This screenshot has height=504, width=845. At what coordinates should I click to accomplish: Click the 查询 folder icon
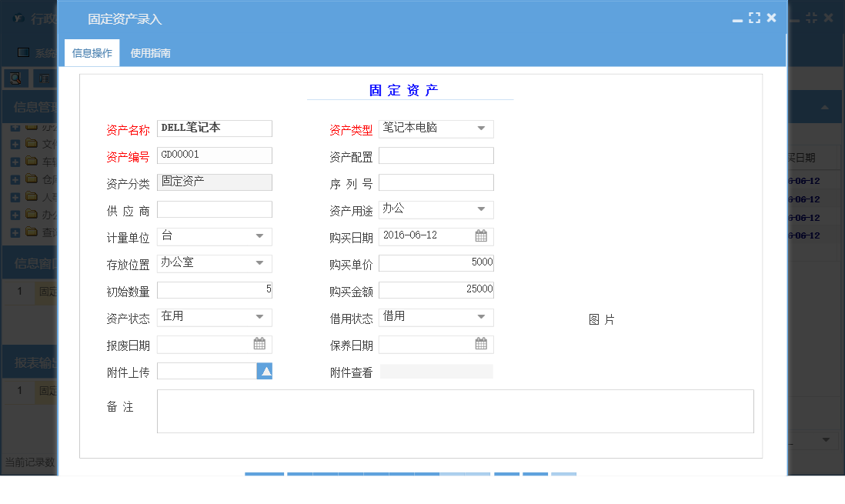click(32, 232)
